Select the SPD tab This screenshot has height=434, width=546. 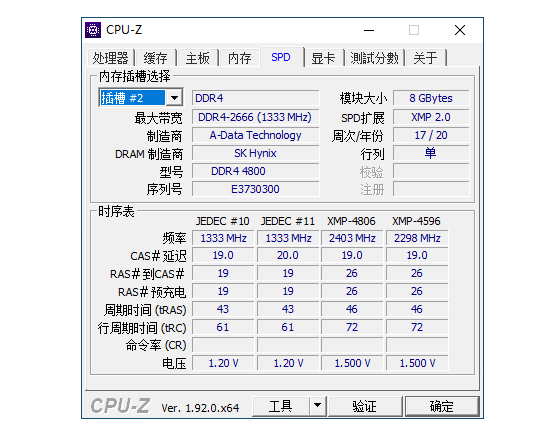281,57
